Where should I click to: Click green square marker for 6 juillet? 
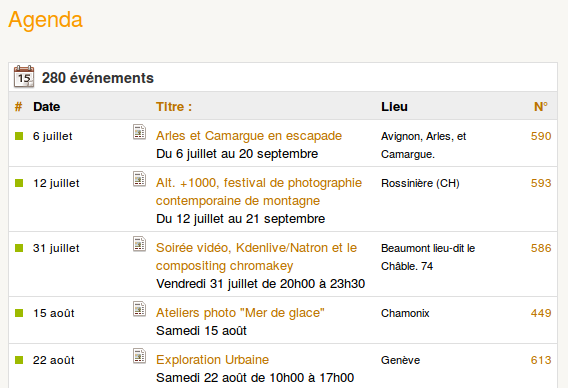[x=19, y=136]
